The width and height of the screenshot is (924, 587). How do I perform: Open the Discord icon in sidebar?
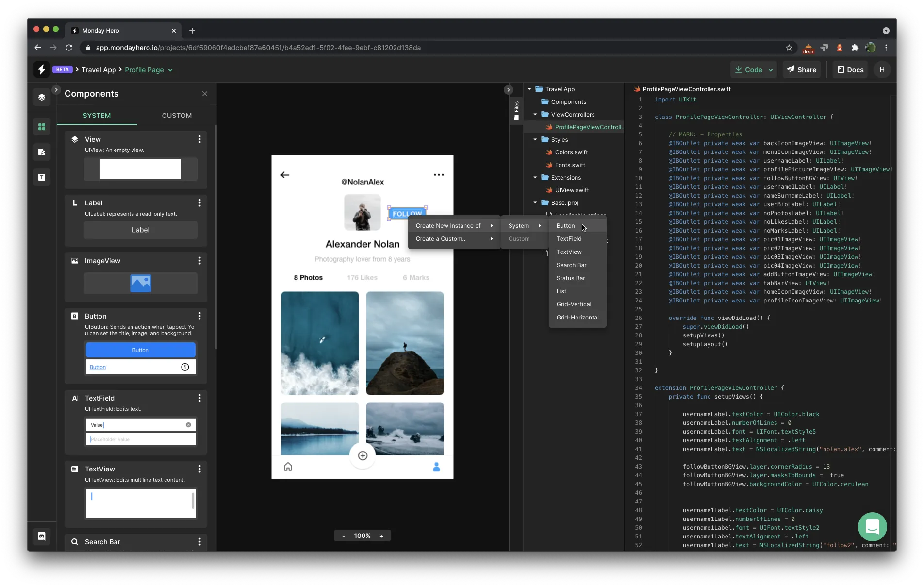pyautogui.click(x=42, y=536)
